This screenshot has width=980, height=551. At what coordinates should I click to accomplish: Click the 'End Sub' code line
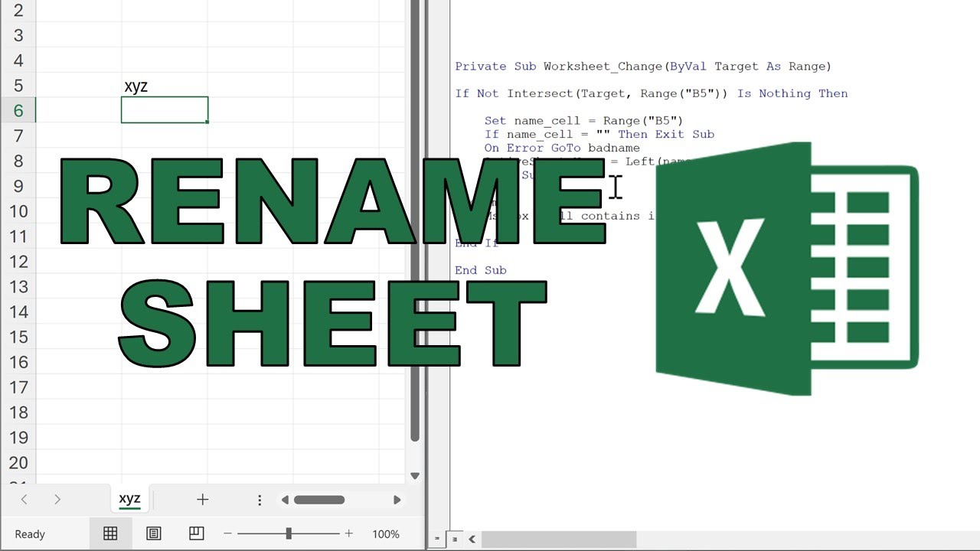[x=481, y=270]
